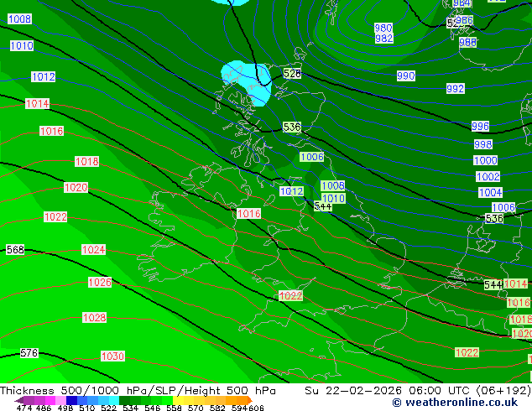The height and width of the screenshot is (411, 532).
Task: Pick the bright yellow swatch above the 558 label
Action: point(178,400)
